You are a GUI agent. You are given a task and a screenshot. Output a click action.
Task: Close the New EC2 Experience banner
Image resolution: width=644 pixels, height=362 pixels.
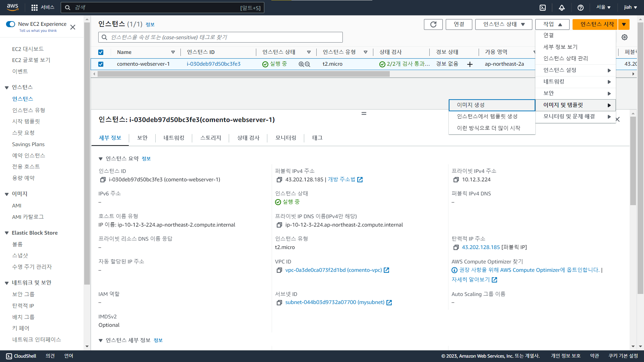point(73,27)
